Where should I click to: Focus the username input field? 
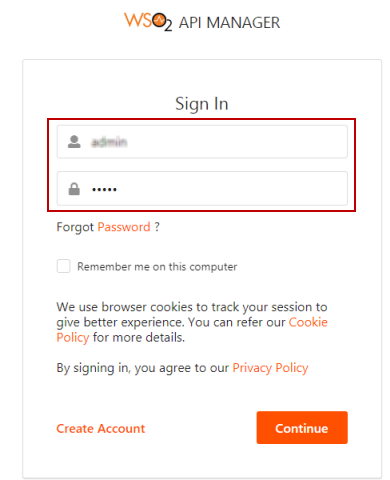coord(202,142)
